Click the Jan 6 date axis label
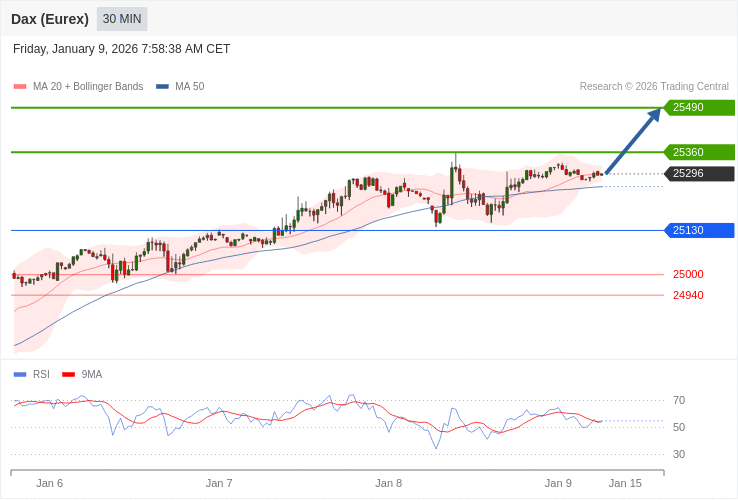 [50, 483]
